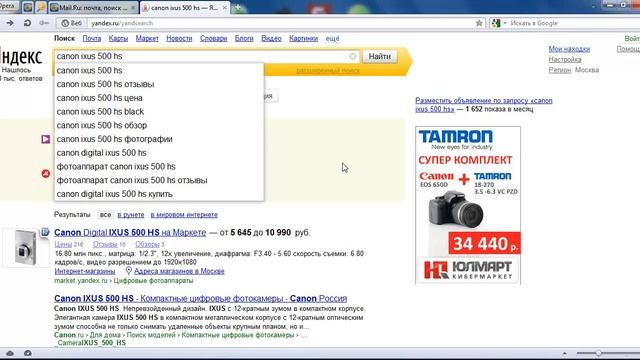This screenshot has height=360, width=640.
Task: Open Canon IXUS 500 HS Canon Россия result
Action: (x=200, y=298)
